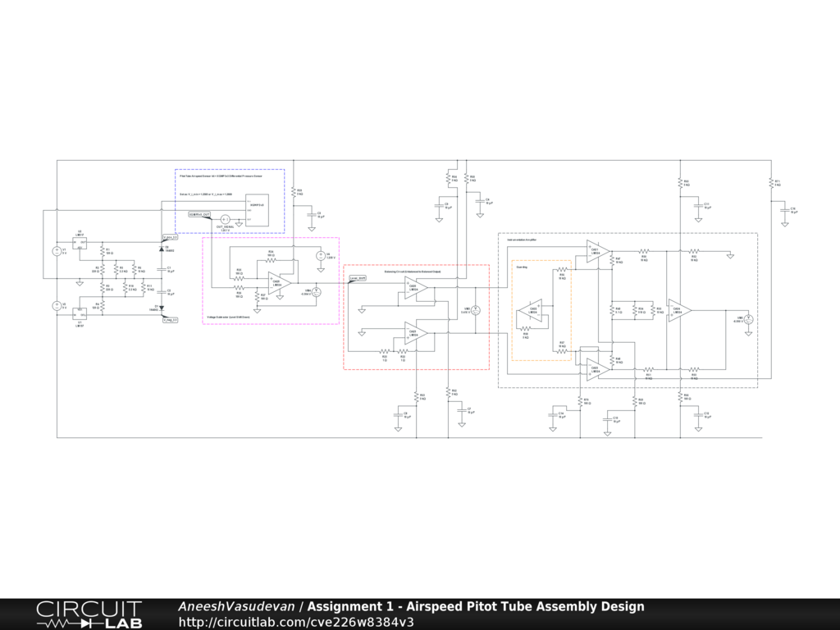Select the D2 1N4002 diode symbol
The image size is (840, 630).
(x=162, y=247)
